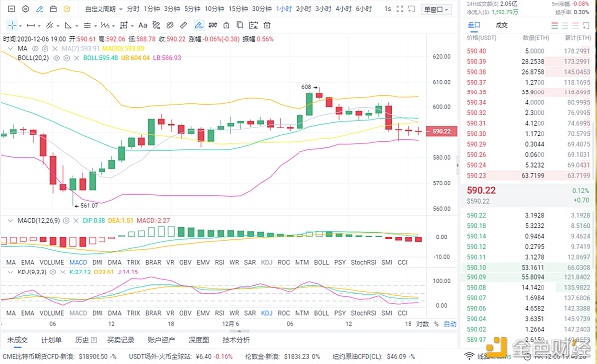Viewport: 597px width, 364px height.
Task: Select the 分时 time-sharing view
Action: [133, 9]
